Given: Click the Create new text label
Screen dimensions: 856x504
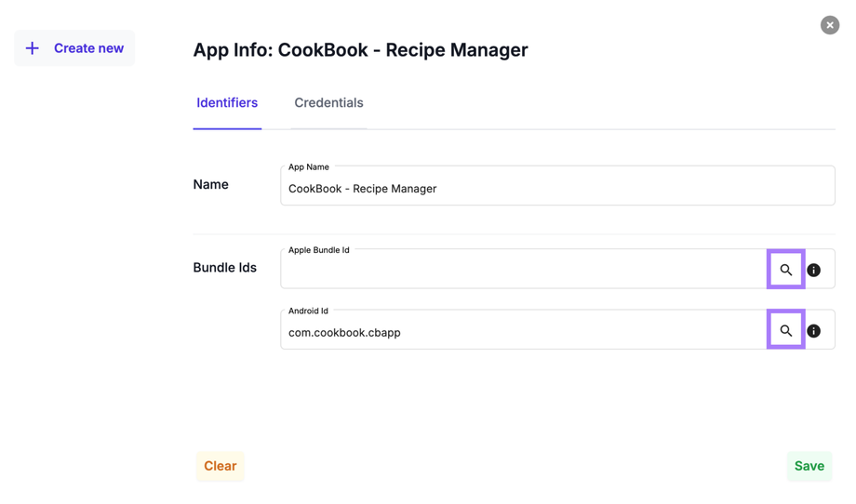Looking at the screenshot, I should coord(88,48).
